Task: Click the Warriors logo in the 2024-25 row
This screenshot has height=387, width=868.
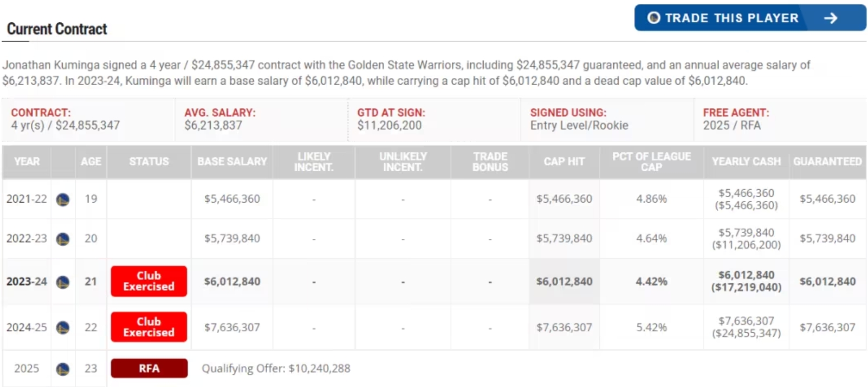Action: [x=63, y=327]
